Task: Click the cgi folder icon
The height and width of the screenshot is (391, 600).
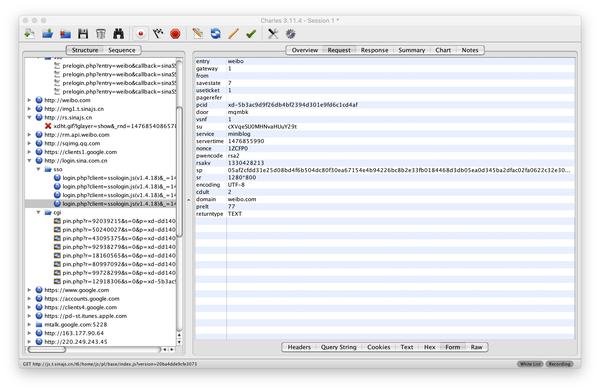Action: click(x=48, y=212)
